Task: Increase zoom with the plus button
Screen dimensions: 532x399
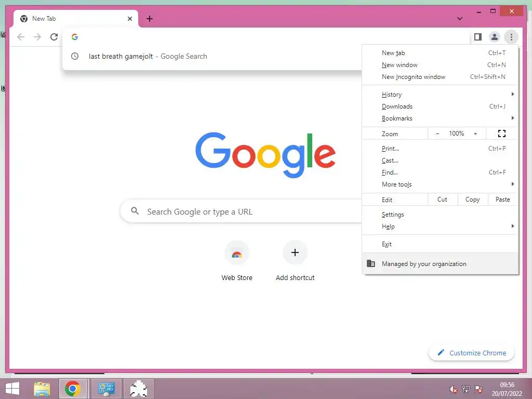Action: coord(475,134)
